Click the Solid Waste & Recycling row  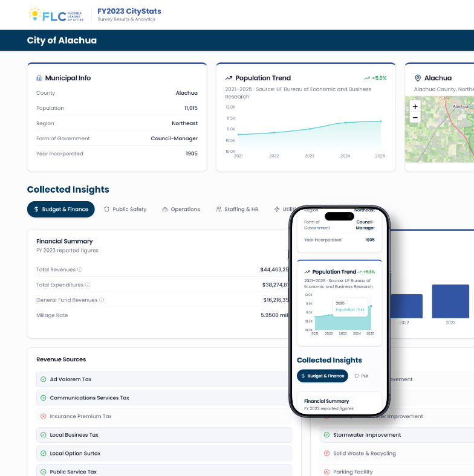tap(397, 453)
